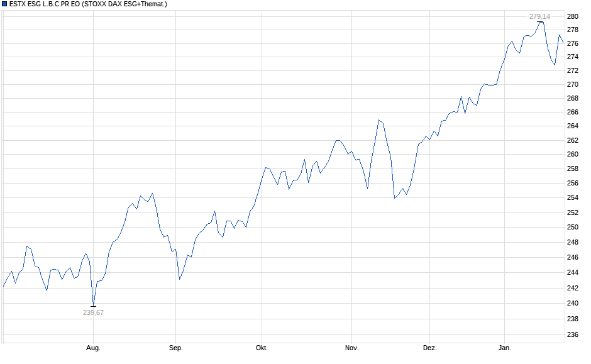Click the chart title ESTX ESG L.B.C.PR EO
This screenshot has width=591, height=364.
(x=44, y=4)
